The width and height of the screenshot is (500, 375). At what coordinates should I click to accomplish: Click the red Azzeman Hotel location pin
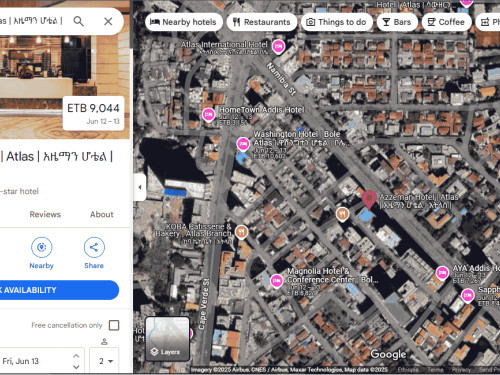coord(369,200)
